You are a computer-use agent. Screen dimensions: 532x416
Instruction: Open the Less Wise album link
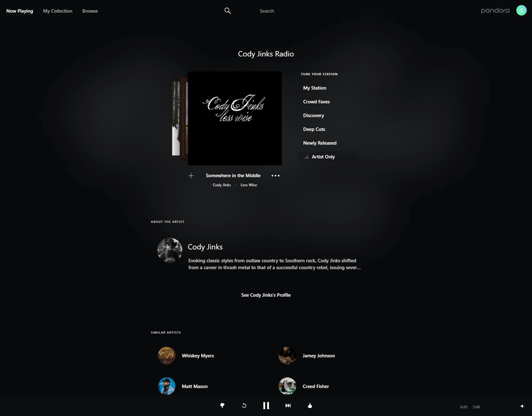click(249, 185)
